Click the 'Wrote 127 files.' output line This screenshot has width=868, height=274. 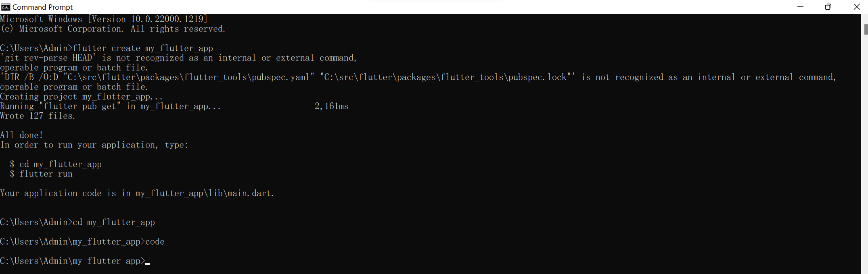pyautogui.click(x=38, y=116)
